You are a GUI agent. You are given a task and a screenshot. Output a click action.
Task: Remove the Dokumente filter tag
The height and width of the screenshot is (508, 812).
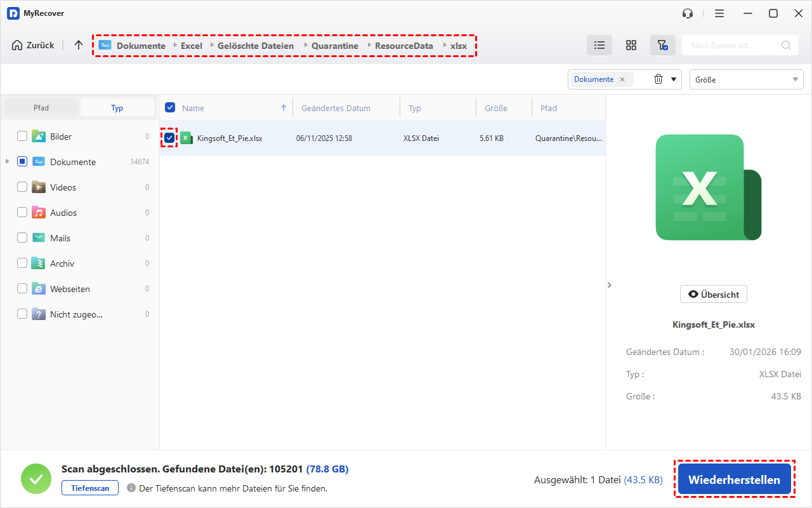tap(622, 79)
